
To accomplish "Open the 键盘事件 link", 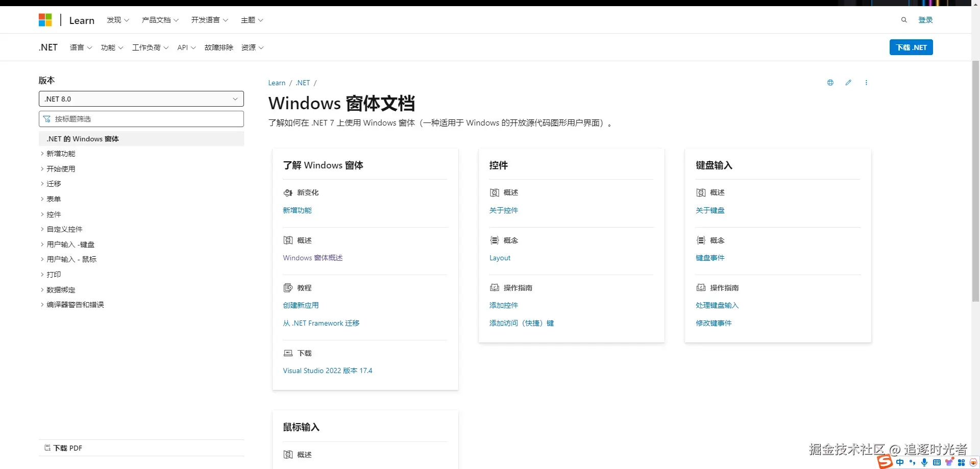I will [710, 258].
